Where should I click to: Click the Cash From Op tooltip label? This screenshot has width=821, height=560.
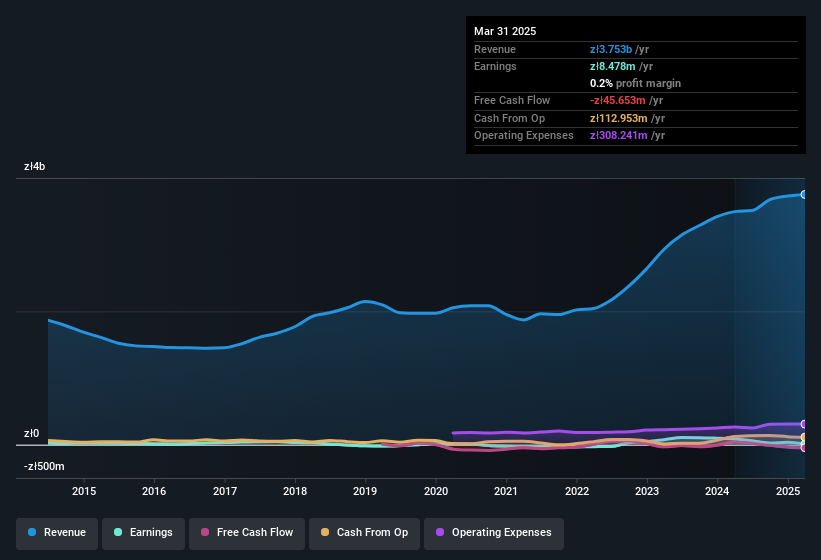(x=509, y=118)
